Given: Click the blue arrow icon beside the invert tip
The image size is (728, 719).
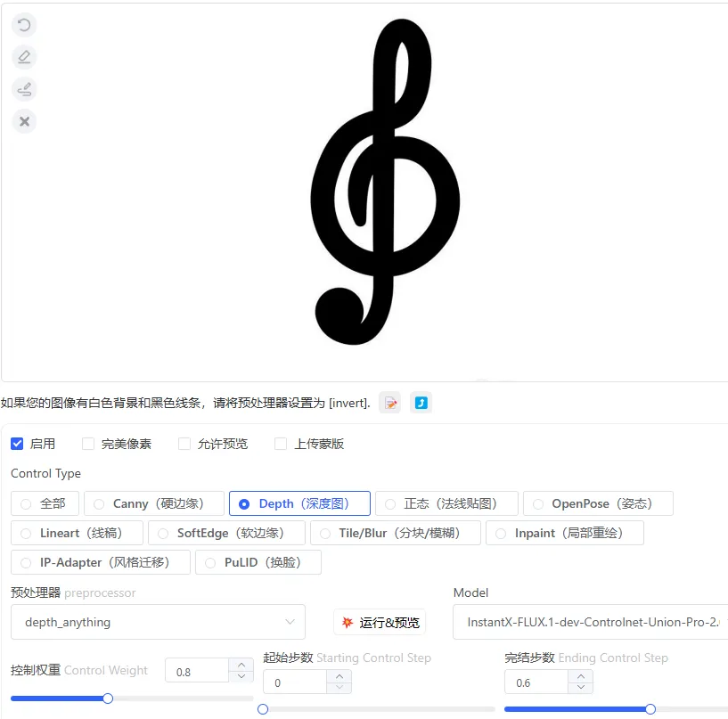Looking at the screenshot, I should pos(421,402).
